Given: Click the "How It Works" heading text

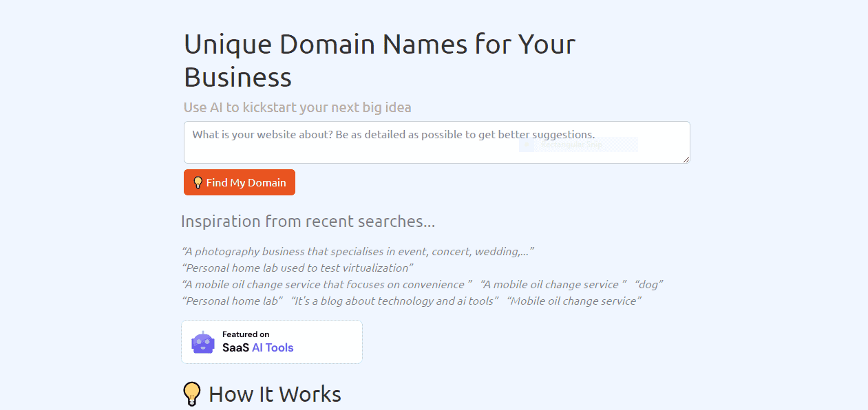Looking at the screenshot, I should 275,394.
